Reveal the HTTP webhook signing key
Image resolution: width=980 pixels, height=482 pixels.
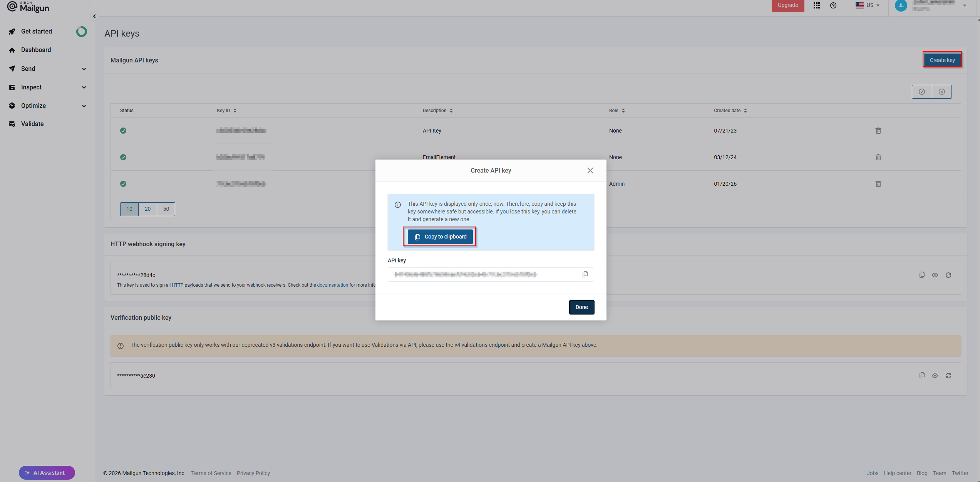[935, 275]
